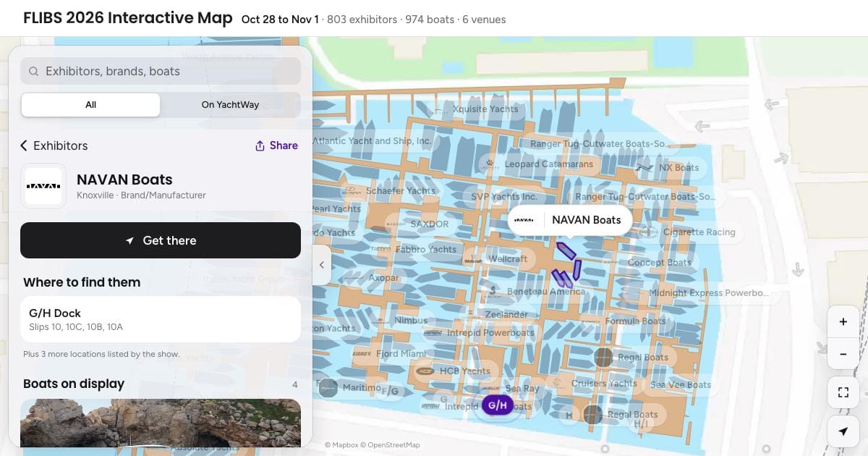Collapse the sidebar panel
Viewport: 868px width, 456px height.
click(x=322, y=265)
